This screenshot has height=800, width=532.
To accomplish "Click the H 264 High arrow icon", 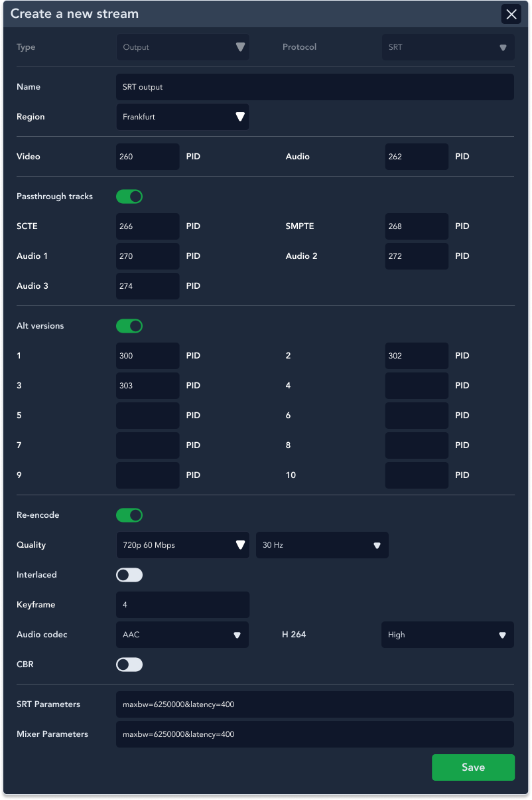I will 502,635.
